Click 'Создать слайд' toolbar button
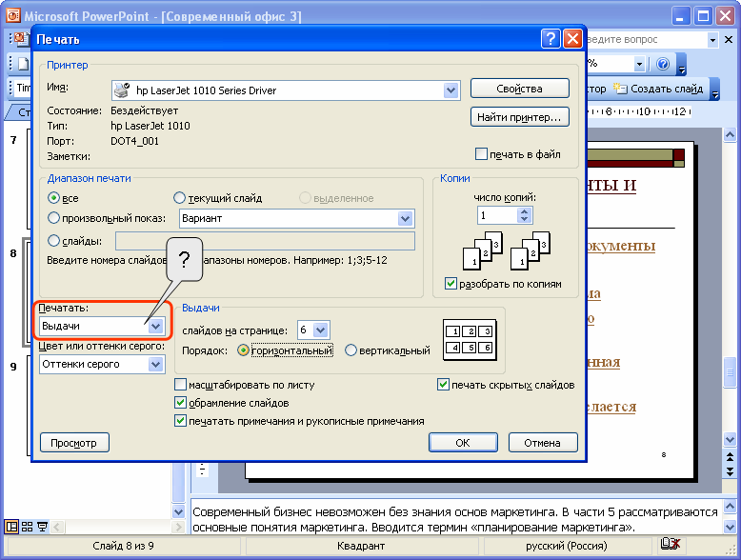Screen dimensions: 741x560 [658, 89]
